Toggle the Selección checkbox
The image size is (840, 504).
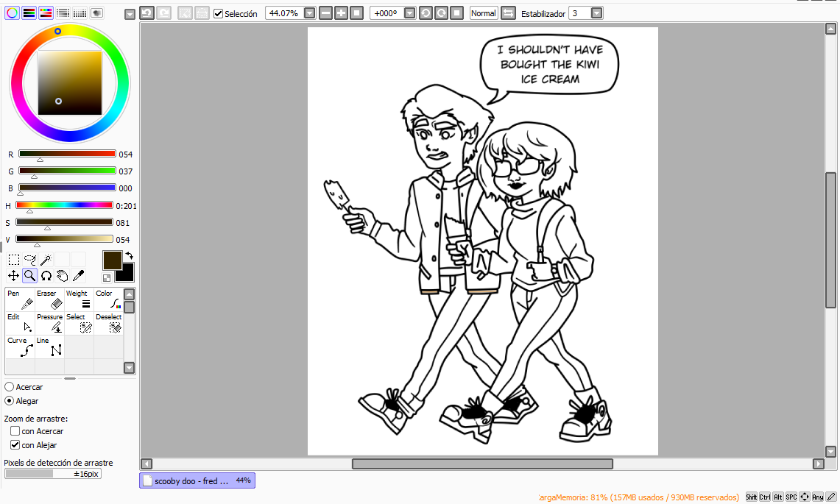(x=218, y=13)
